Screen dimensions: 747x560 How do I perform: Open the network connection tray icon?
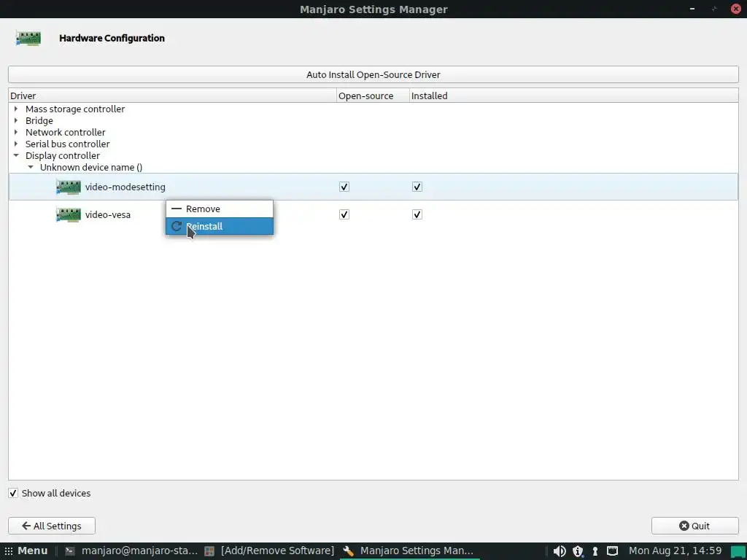click(x=613, y=551)
